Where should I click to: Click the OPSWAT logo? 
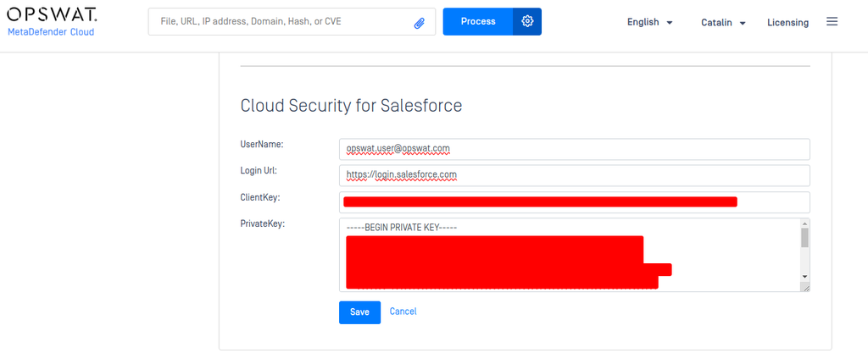(52, 14)
